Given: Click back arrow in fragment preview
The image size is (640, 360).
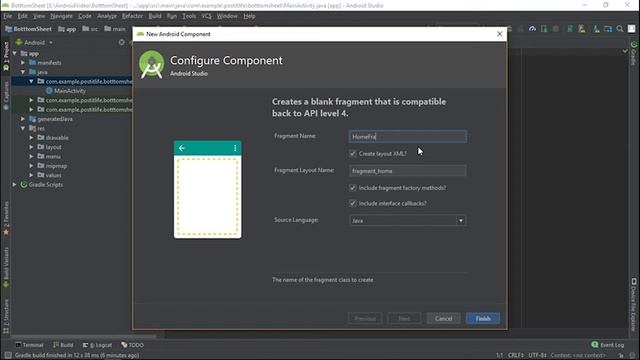Looking at the screenshot, I should coord(182,148).
